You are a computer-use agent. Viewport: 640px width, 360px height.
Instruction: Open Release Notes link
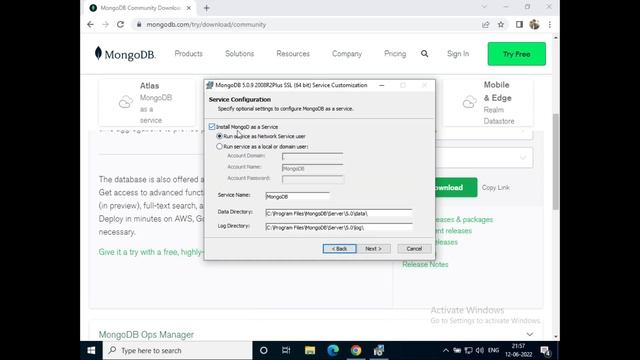[x=425, y=264]
